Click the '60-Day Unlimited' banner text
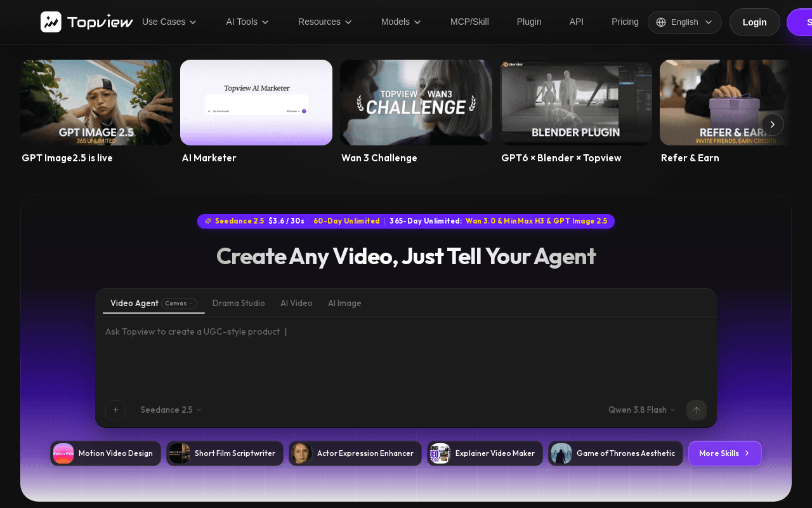Image resolution: width=812 pixels, height=508 pixels. pyautogui.click(x=346, y=221)
